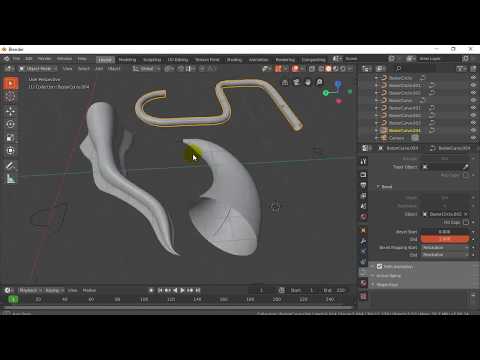Screen dimensions: 480x360
Task: Select the Scale tool in left toolbar
Action: (x=10, y=138)
